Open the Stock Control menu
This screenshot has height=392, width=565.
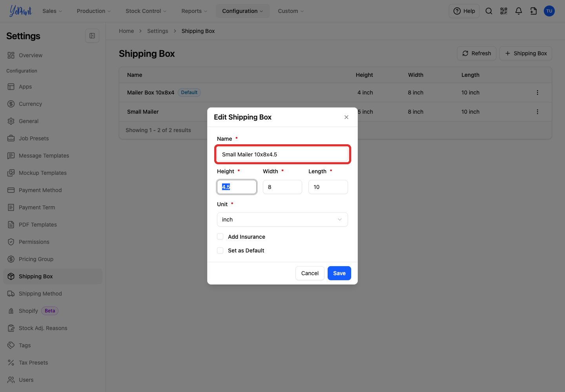coord(146,11)
